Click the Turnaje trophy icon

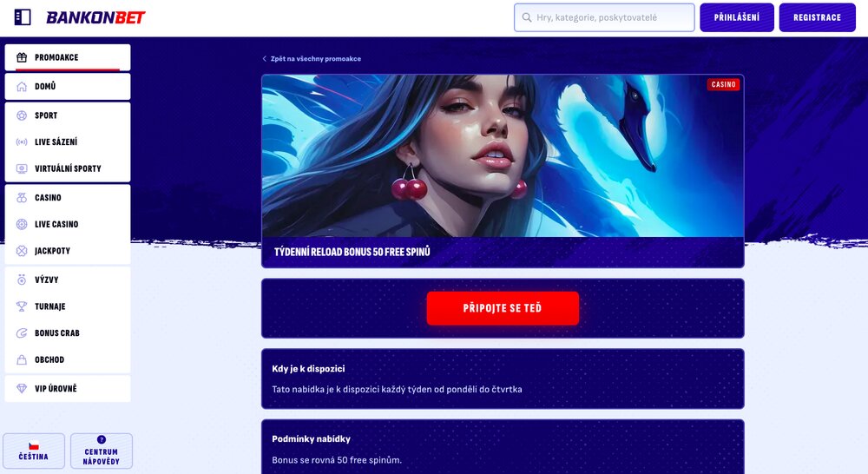pos(22,306)
